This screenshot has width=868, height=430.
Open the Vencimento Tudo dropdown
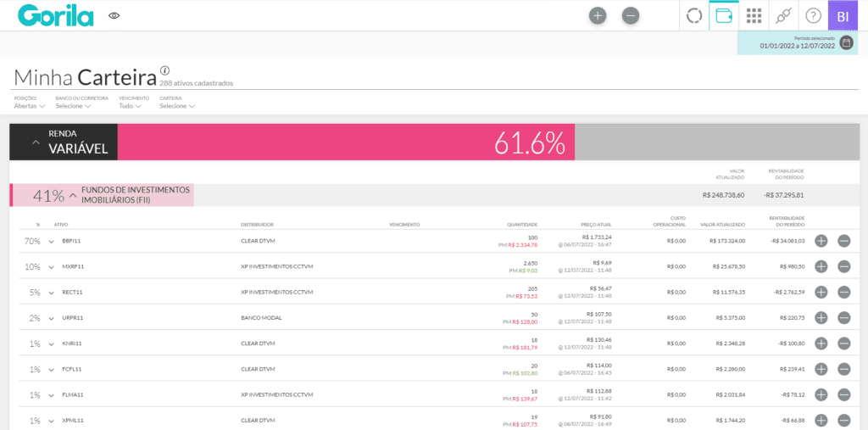pyautogui.click(x=130, y=106)
